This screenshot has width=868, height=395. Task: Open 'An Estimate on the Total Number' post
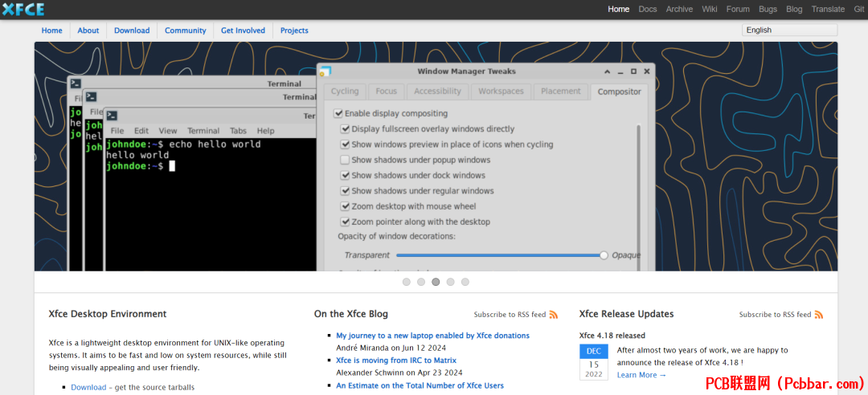pos(420,385)
